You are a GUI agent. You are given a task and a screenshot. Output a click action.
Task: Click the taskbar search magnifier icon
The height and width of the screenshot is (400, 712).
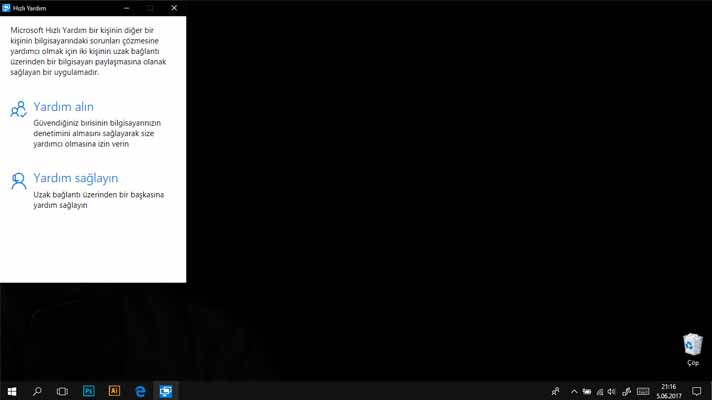click(x=37, y=391)
